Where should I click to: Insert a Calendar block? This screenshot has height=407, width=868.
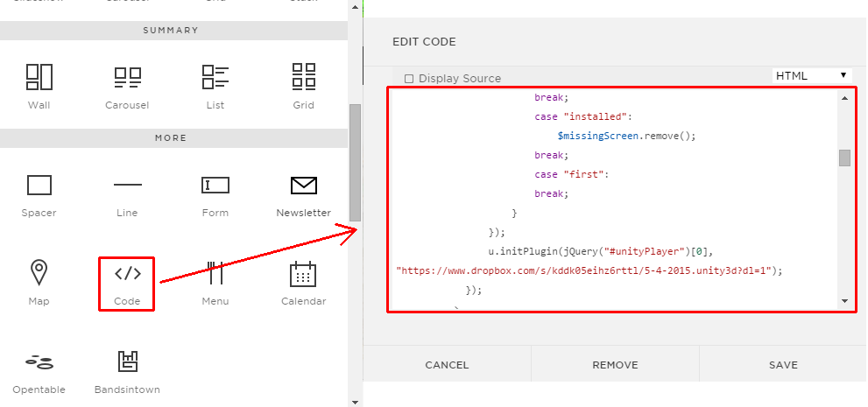pyautogui.click(x=303, y=274)
